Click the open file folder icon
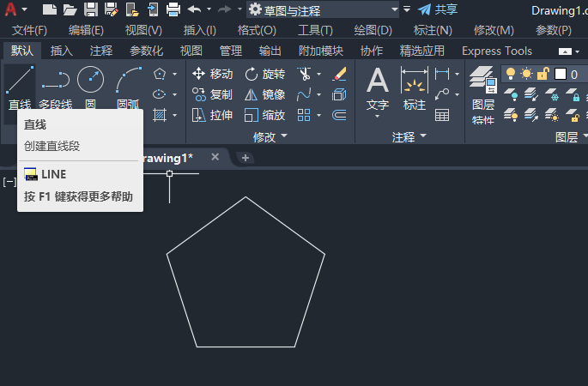Image resolution: width=588 pixels, height=386 pixels. click(x=70, y=9)
